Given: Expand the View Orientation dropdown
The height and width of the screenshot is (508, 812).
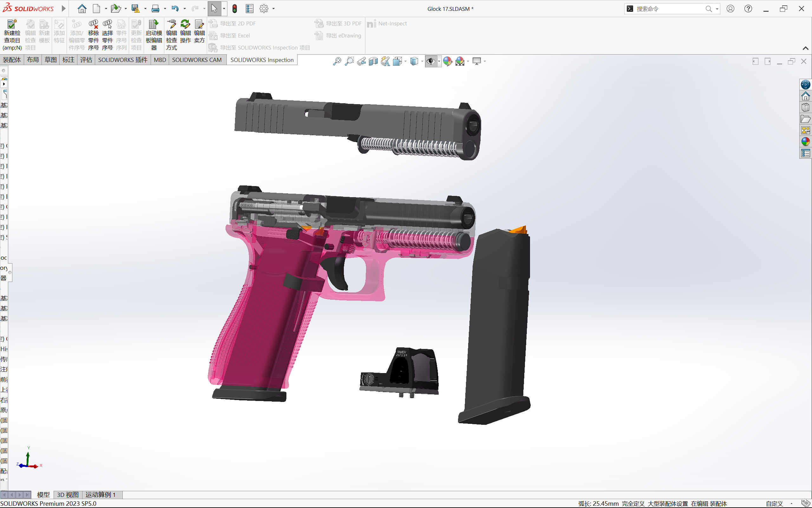Looking at the screenshot, I should click(405, 61).
